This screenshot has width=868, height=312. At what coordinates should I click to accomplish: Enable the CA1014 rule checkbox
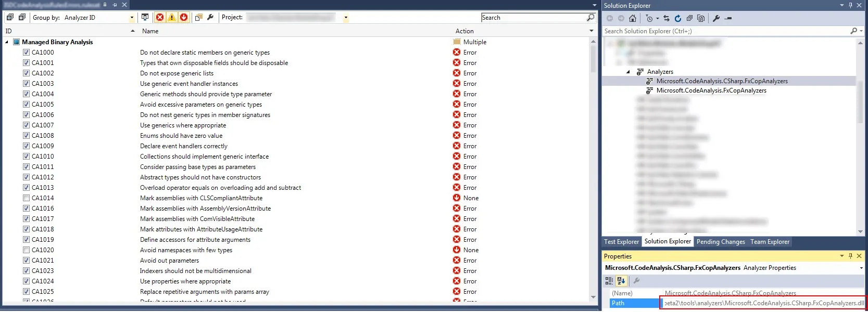point(26,198)
